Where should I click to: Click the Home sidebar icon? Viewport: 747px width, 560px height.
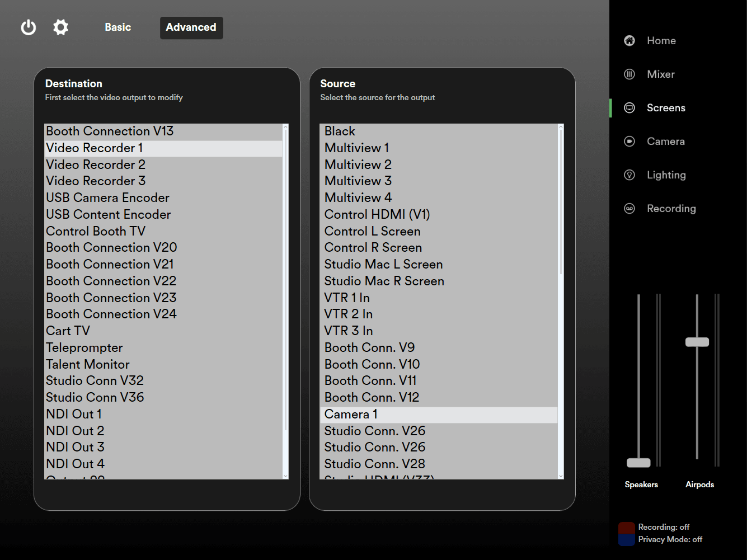pyautogui.click(x=629, y=40)
